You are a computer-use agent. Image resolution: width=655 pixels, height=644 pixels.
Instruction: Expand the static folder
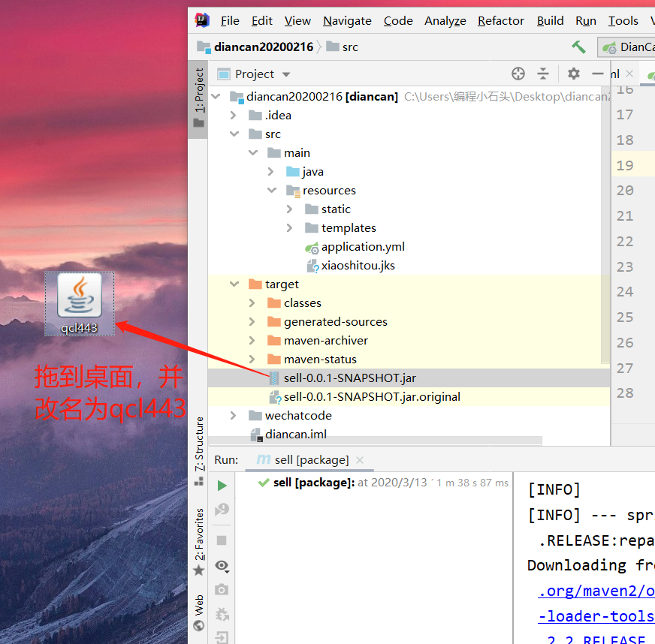pos(289,209)
